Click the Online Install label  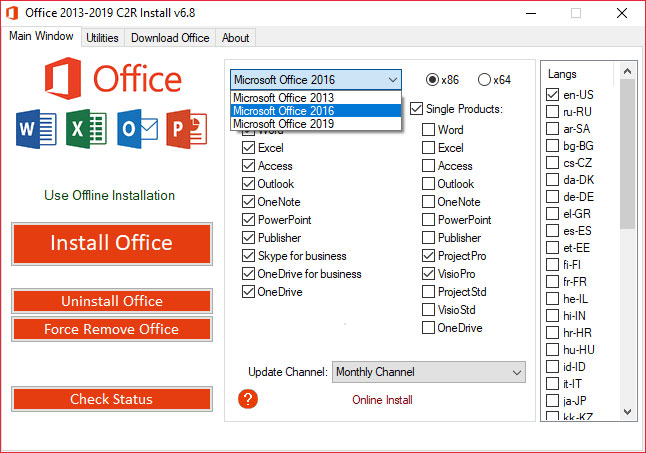pyautogui.click(x=382, y=400)
